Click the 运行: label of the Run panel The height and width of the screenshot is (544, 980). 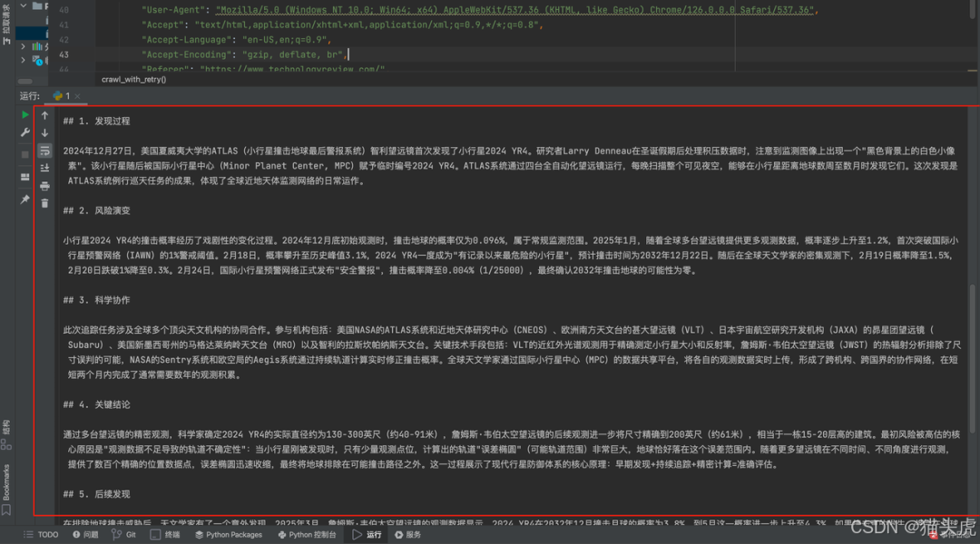pyautogui.click(x=29, y=96)
